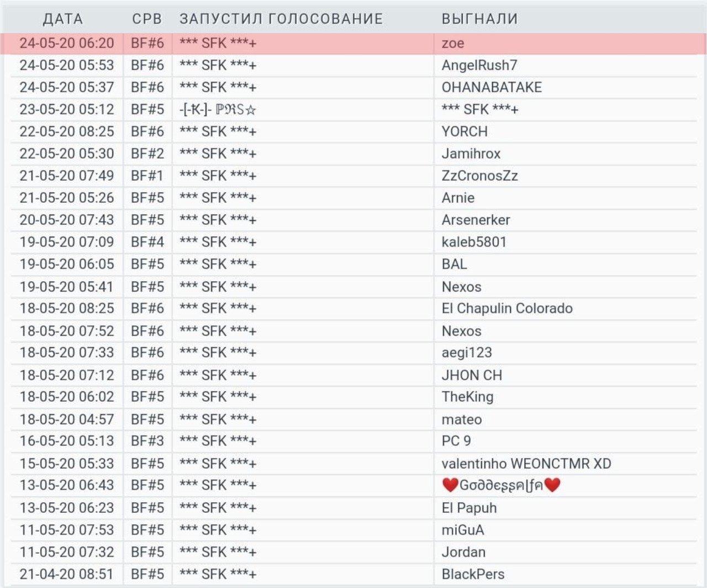
Task: Click the player name with red hearts
Action: coord(501,485)
